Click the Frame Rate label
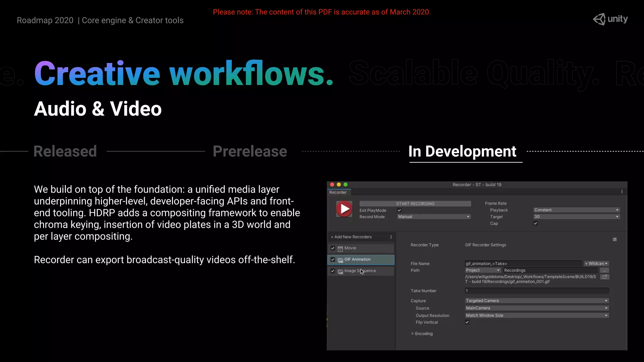 [496, 203]
